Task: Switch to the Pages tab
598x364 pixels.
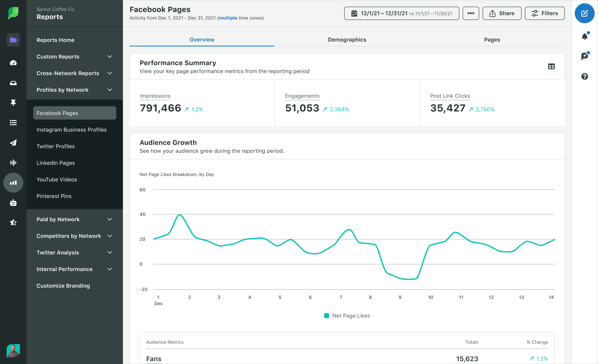Action: point(492,39)
